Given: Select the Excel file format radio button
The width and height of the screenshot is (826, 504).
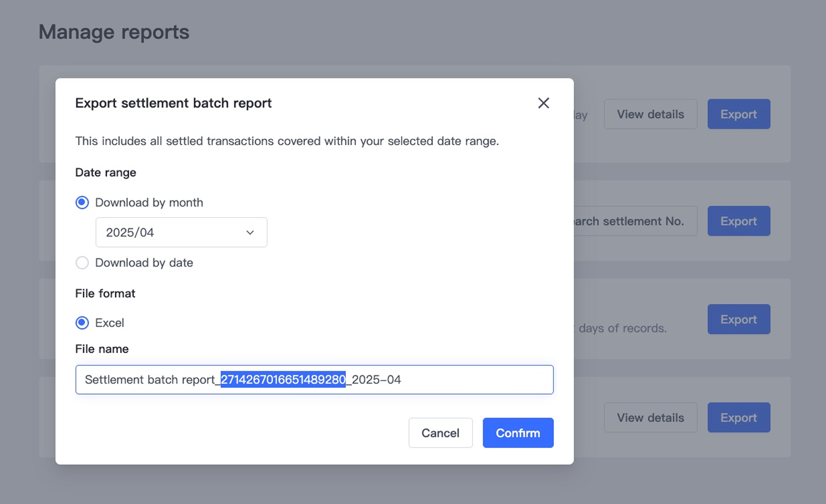Looking at the screenshot, I should (82, 323).
